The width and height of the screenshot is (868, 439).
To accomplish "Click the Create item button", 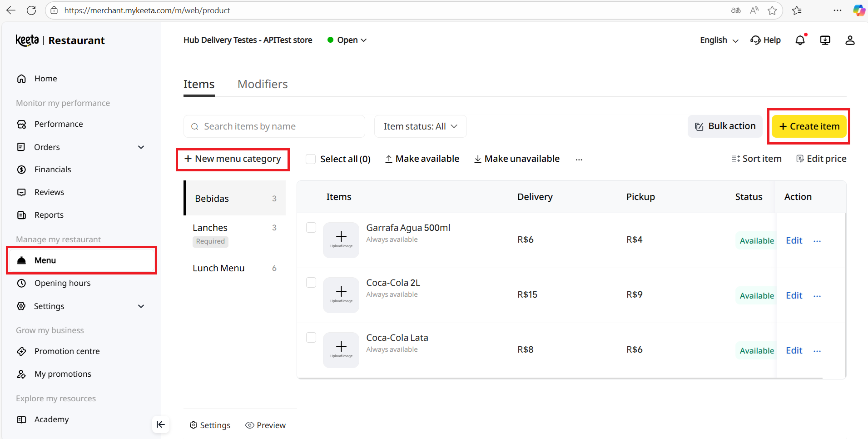I will pyautogui.click(x=809, y=126).
